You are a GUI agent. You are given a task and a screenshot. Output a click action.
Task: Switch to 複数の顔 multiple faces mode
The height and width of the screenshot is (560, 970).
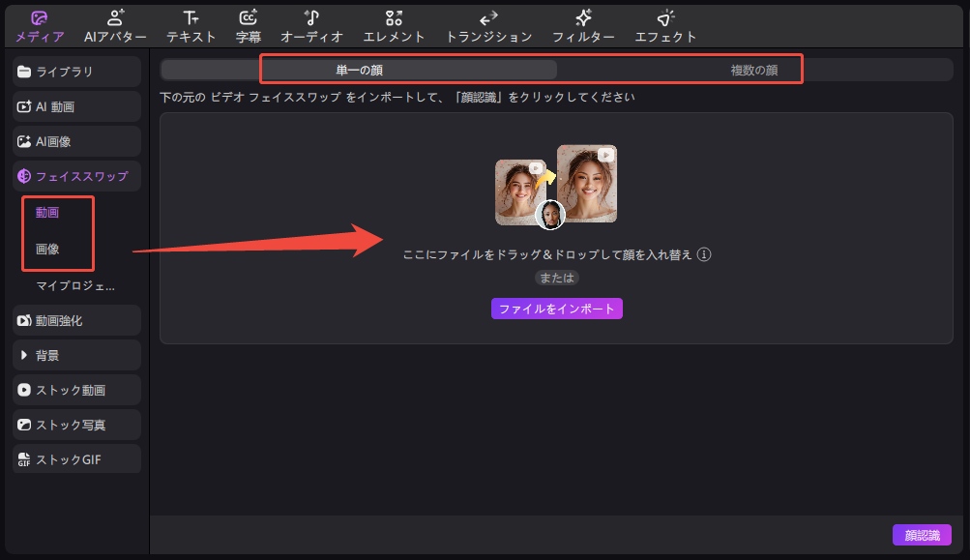[753, 70]
